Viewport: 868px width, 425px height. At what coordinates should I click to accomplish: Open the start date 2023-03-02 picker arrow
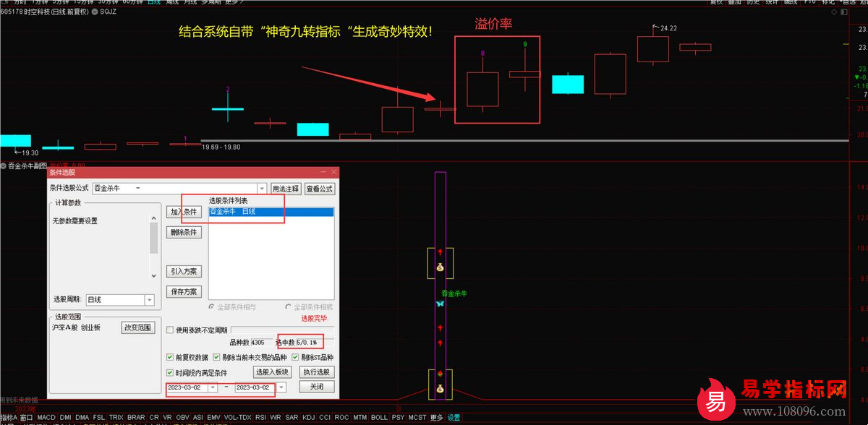212,387
